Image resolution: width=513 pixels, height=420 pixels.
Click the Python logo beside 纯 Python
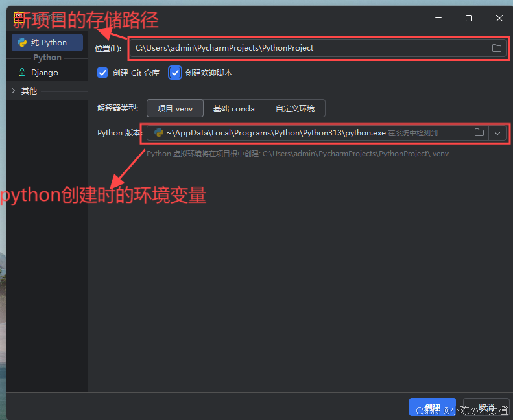(x=22, y=43)
